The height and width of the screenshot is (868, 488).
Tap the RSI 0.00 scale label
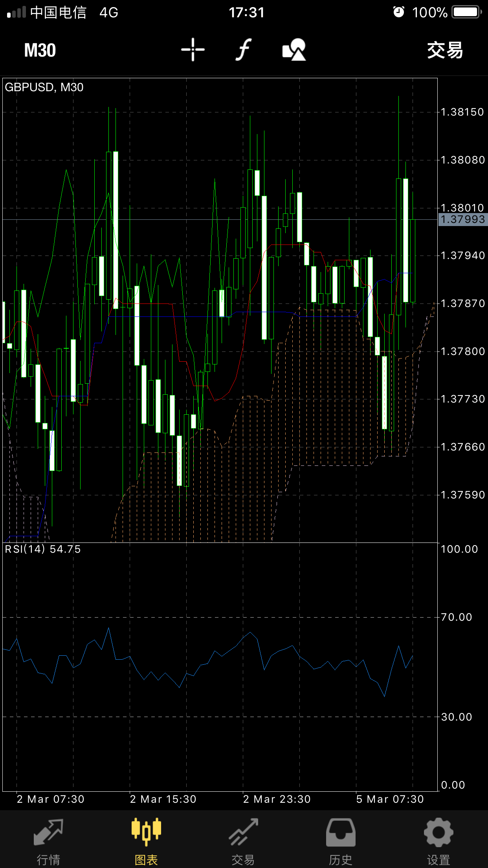click(x=453, y=785)
